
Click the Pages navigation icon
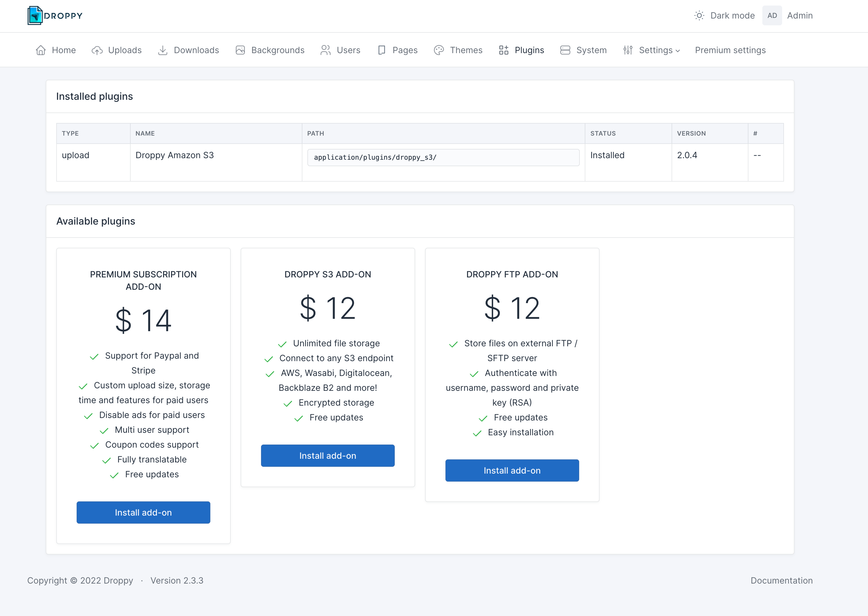pos(382,49)
